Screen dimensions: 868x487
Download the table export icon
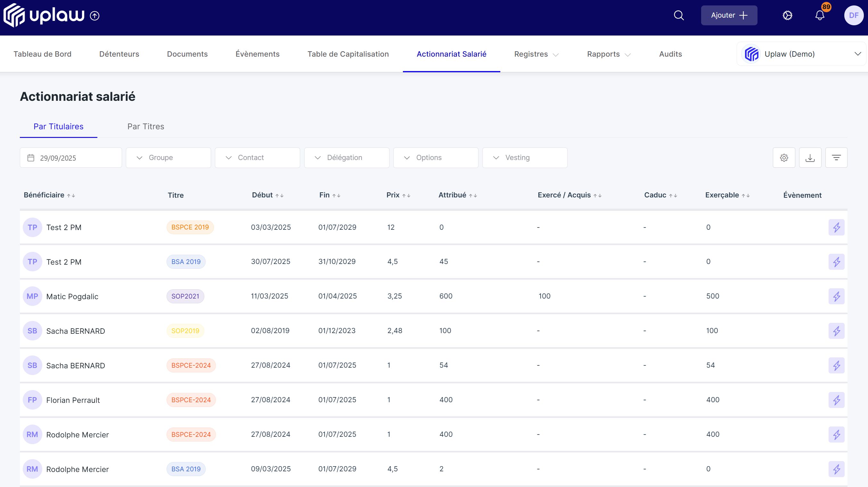[x=810, y=157]
